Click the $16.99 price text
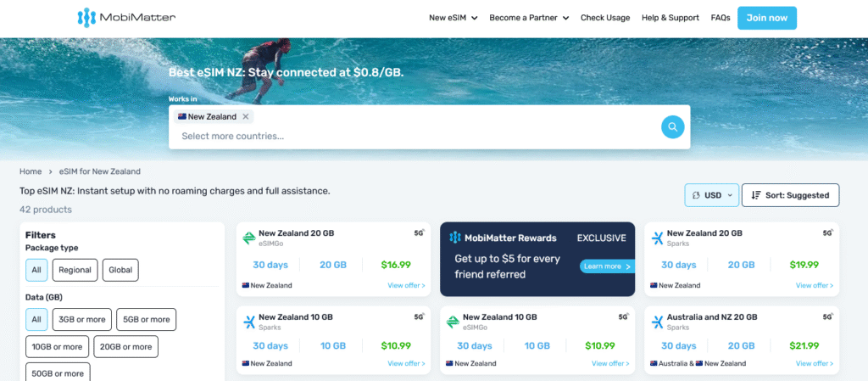Viewport: 868px width, 381px height. (396, 265)
